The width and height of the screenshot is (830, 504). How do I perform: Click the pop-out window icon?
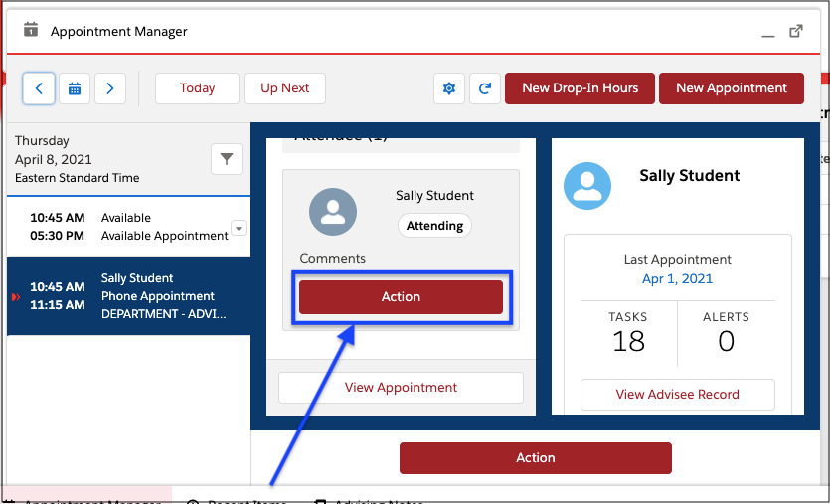[796, 31]
